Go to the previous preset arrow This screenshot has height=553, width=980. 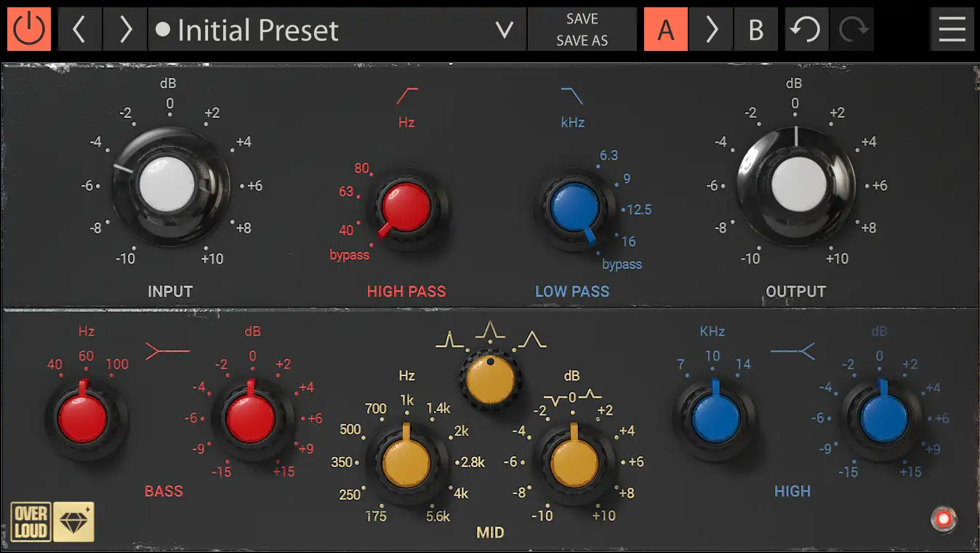coord(79,30)
